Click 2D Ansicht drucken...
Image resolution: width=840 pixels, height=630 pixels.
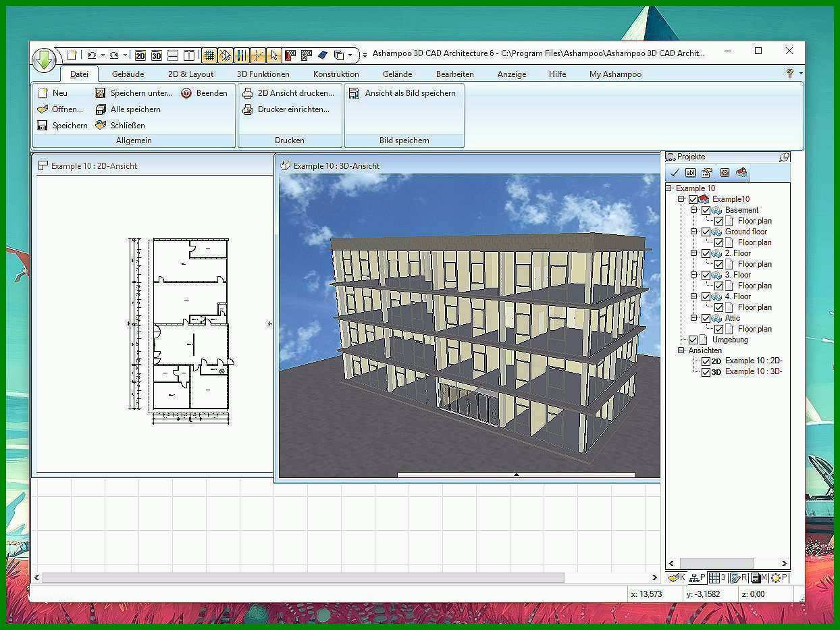[x=288, y=93]
